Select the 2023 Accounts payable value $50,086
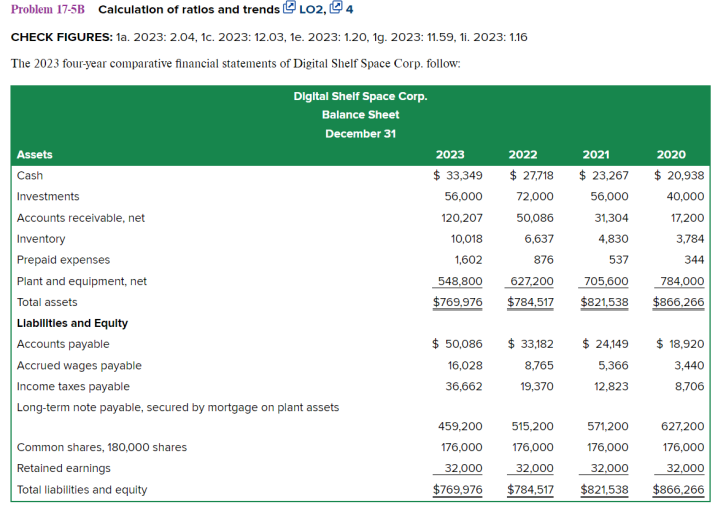This screenshot has height=505, width=714. pyautogui.click(x=457, y=344)
